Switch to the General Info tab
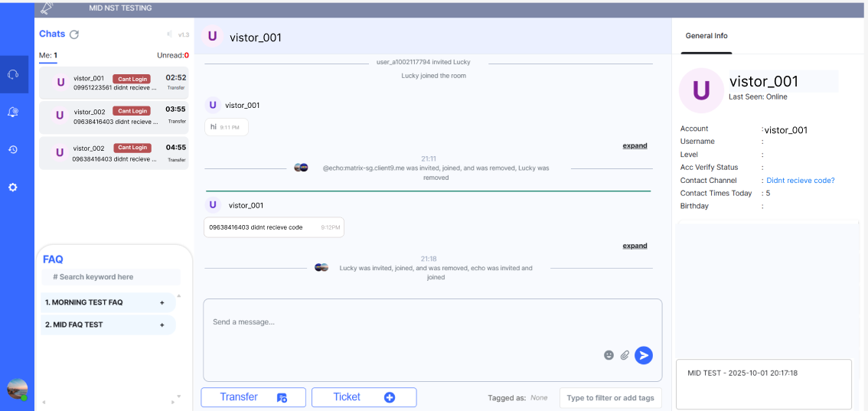 706,36
